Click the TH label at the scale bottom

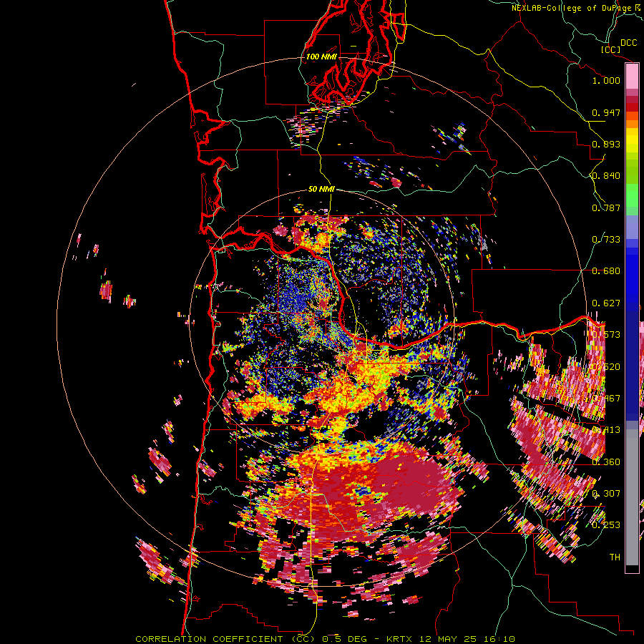tap(615, 557)
